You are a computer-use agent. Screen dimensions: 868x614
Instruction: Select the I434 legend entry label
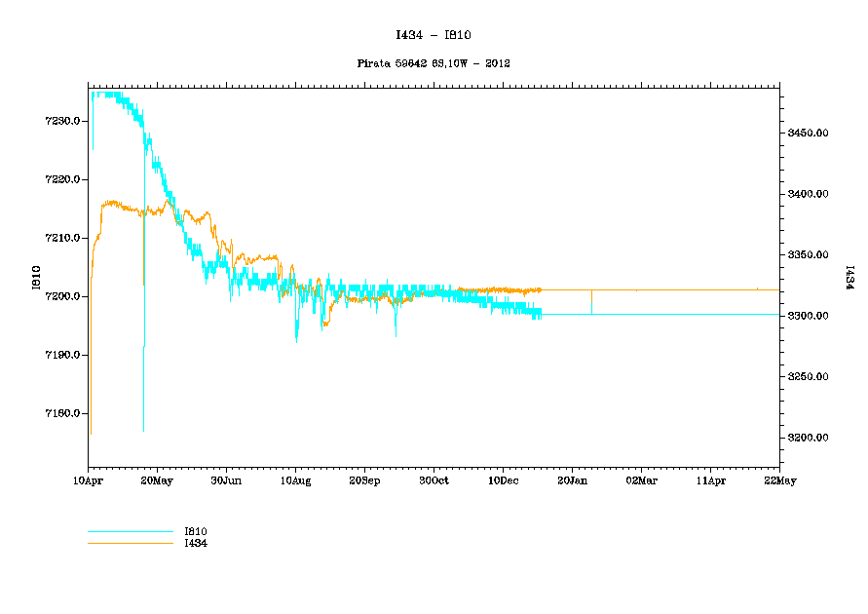coord(196,543)
